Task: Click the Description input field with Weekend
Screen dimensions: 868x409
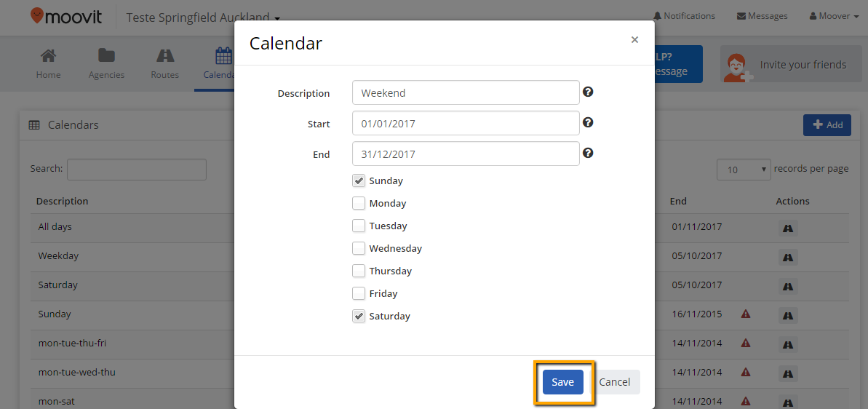Action: pyautogui.click(x=466, y=92)
